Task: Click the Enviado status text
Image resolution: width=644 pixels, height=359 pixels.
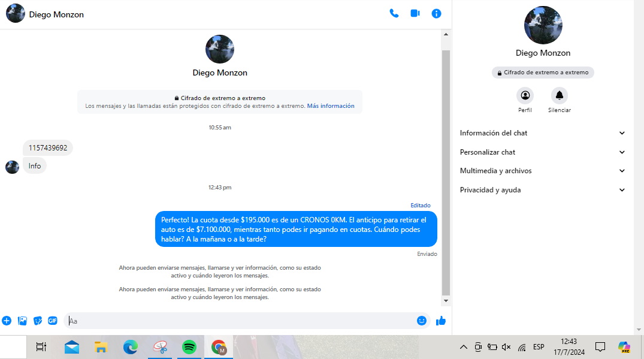Action: pos(427,254)
